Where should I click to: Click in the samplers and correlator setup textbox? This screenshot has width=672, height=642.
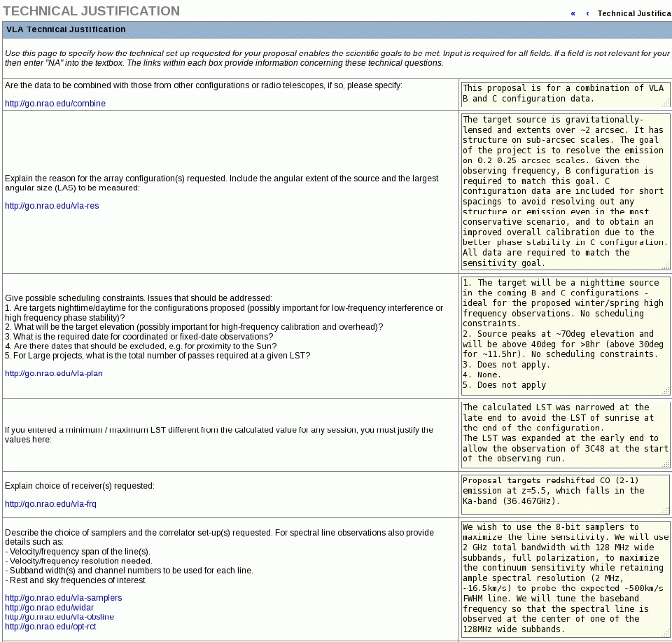coord(561,578)
